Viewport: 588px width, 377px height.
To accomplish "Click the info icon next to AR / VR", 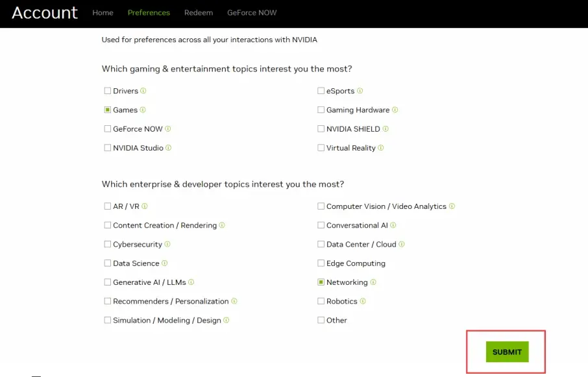I will [x=144, y=206].
